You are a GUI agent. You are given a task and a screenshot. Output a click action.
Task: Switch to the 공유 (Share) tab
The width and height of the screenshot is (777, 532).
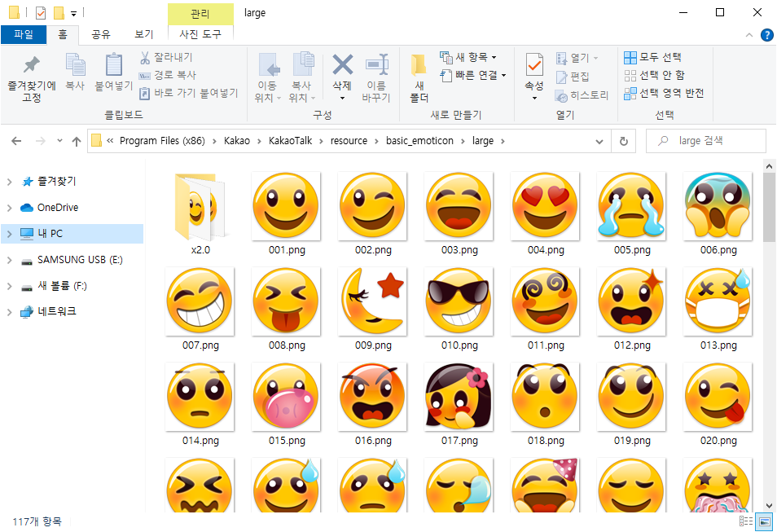click(101, 34)
